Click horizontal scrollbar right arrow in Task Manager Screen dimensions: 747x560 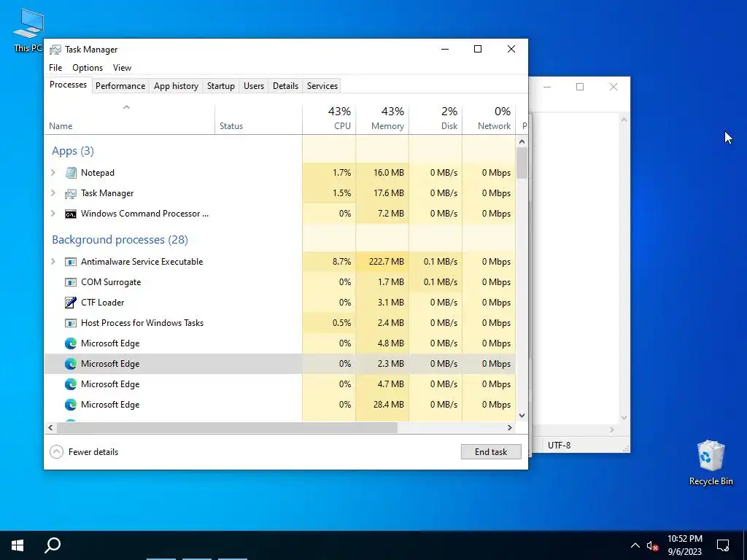510,427
